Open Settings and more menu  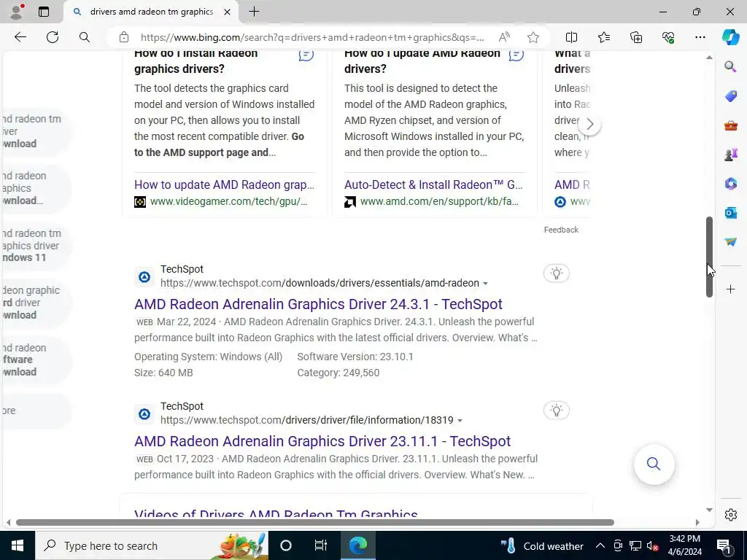click(x=700, y=37)
